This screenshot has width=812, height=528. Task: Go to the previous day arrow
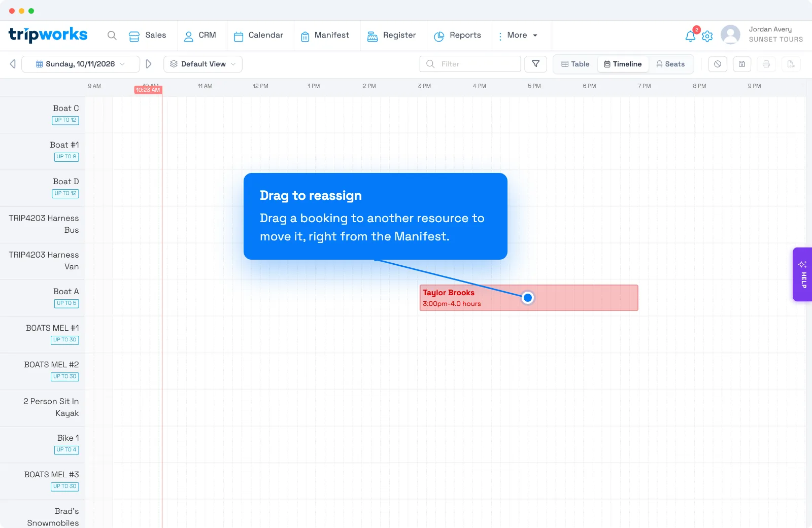(13, 64)
